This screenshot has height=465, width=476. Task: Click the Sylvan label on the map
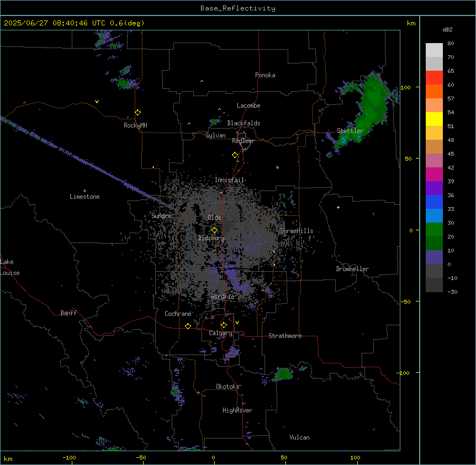coord(215,135)
